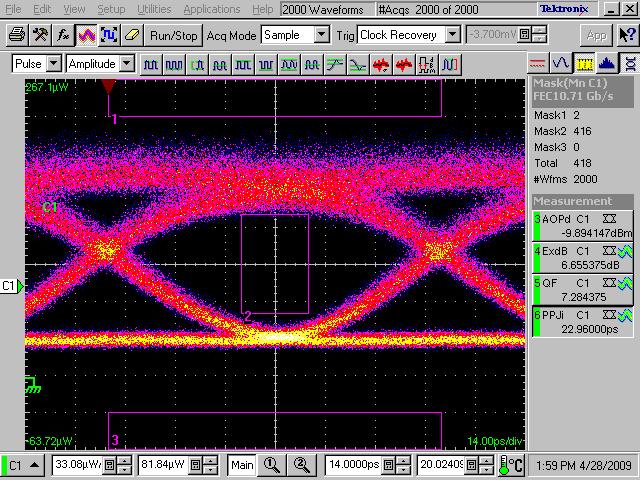Open the File menu
This screenshot has height=480, width=640.
click(13, 9)
